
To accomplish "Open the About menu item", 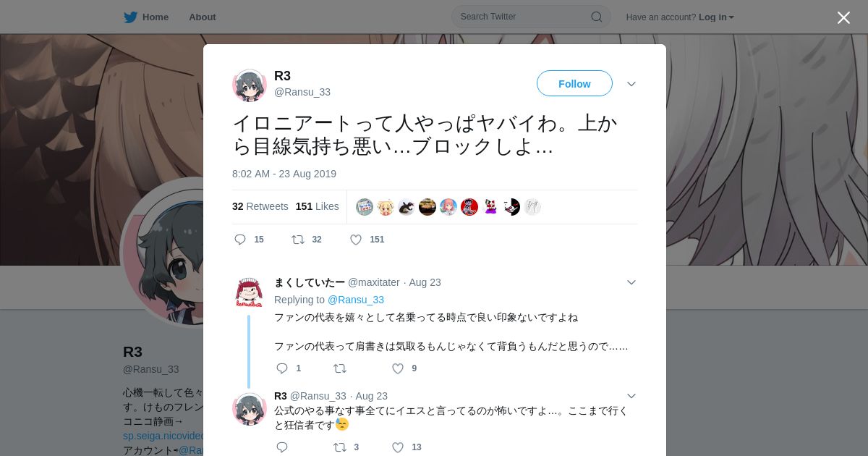I will click(203, 17).
